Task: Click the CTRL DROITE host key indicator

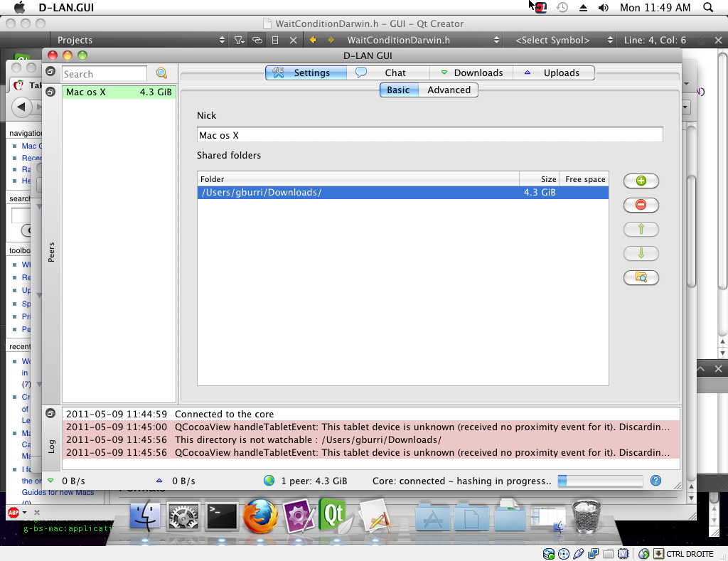Action: [x=690, y=554]
